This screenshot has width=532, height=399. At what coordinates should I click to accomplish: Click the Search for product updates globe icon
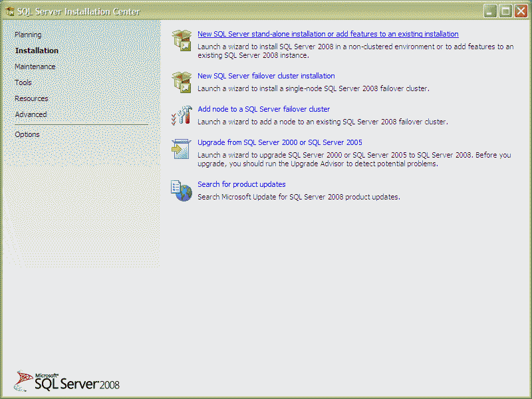[182, 191]
